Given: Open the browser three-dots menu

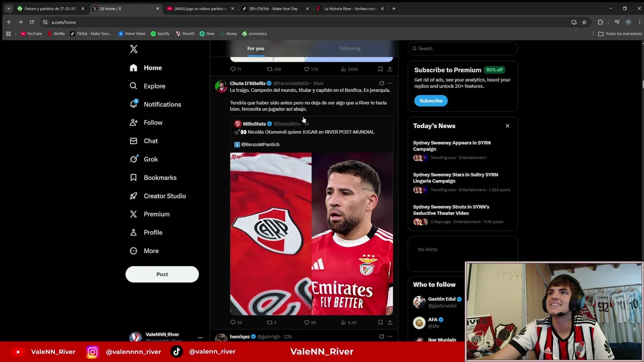Looking at the screenshot, I should pyautogui.click(x=639, y=22).
